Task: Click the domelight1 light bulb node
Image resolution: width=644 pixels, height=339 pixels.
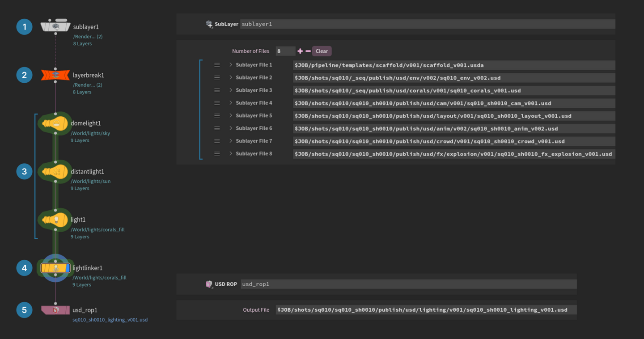Action: coord(55,123)
